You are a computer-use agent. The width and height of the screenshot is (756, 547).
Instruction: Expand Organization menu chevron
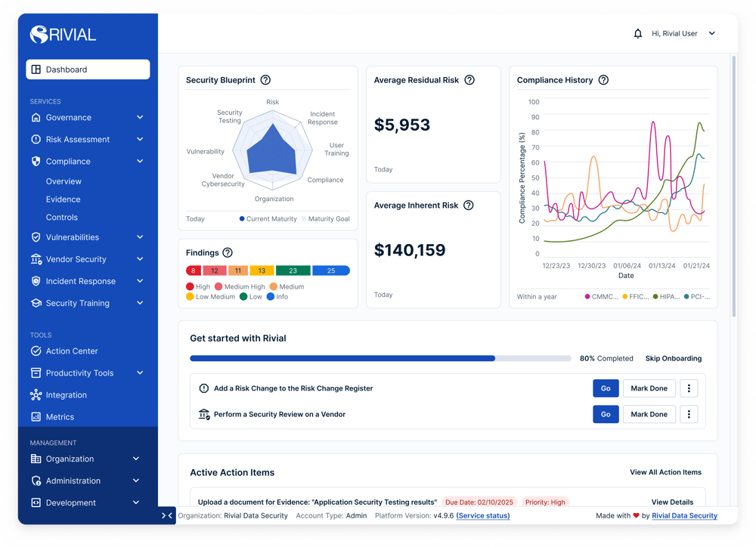[x=136, y=459]
